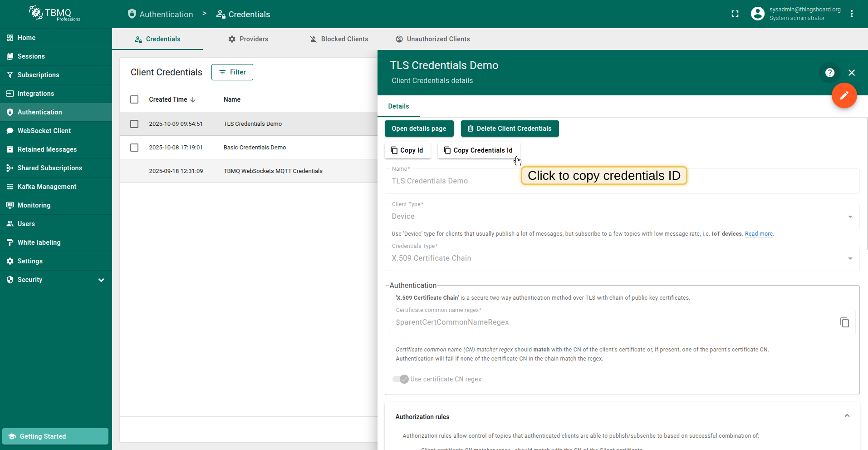Toggle fullscreen mode icon in header
The height and width of the screenshot is (450, 868).
click(735, 14)
